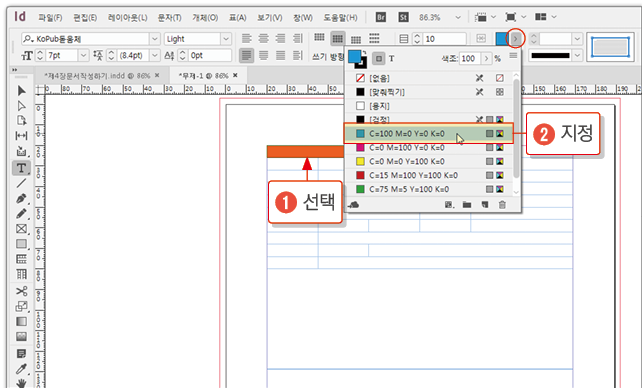Open the 레이아웃(L) menu
The image size is (642, 388).
(128, 18)
